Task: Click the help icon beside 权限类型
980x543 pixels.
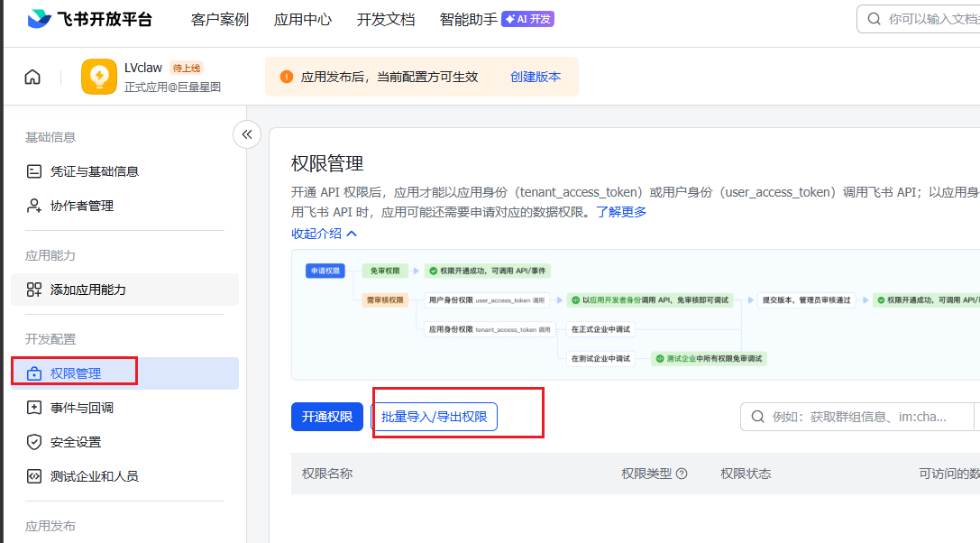Action: pos(682,474)
